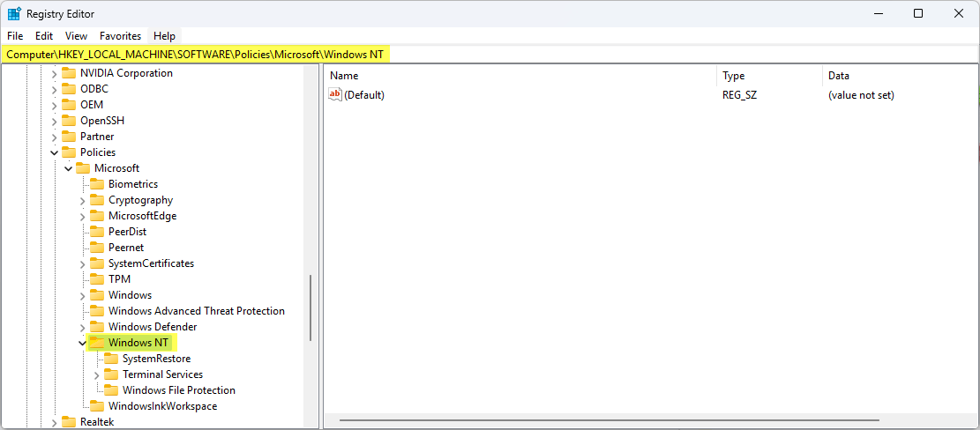Screen dimensions: 980x430
Task: Click the PeerDist folder icon
Action: [x=97, y=232]
